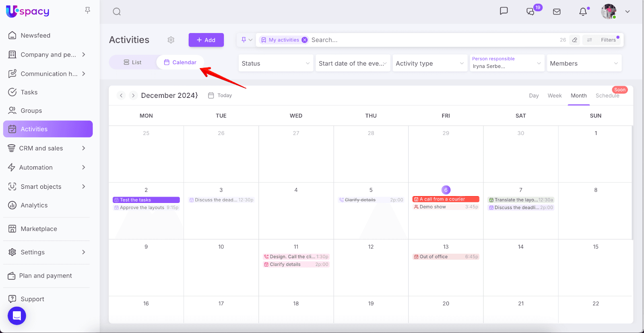Expand CRM and sales submenu arrow
The height and width of the screenshot is (333, 644).
(84, 148)
